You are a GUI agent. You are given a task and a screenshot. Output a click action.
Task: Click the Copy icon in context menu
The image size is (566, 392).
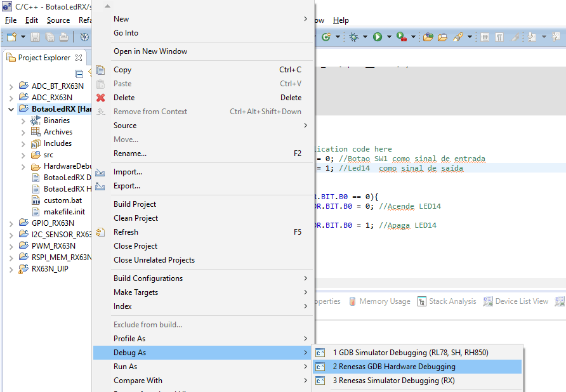pos(100,70)
